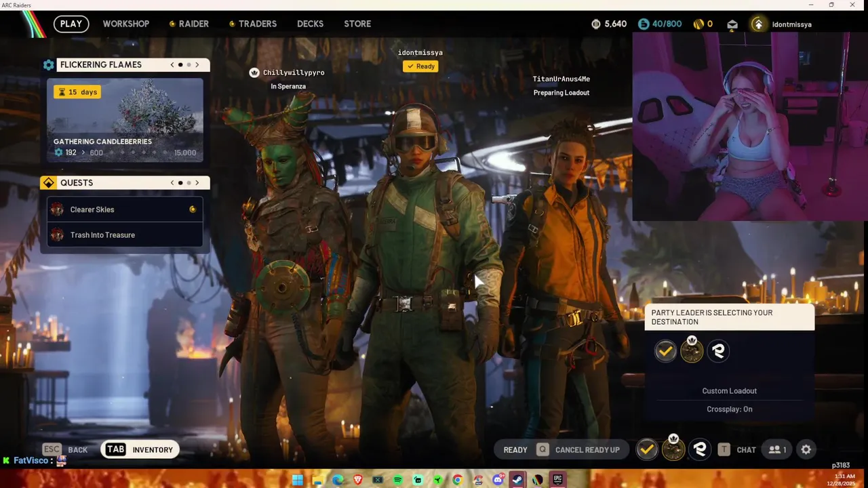868x488 pixels.
Task: Select the second Flickering Flames page dot
Action: coord(189,65)
